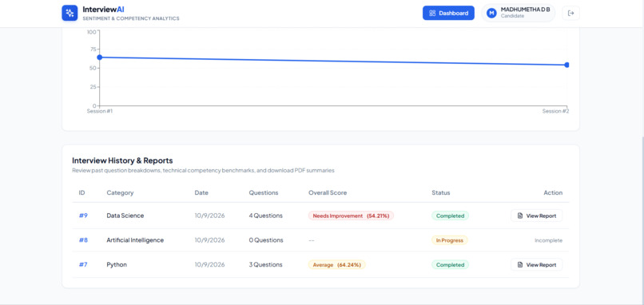Image resolution: width=644 pixels, height=305 pixels.
Task: Click the Overall Score column header
Action: pos(328,192)
